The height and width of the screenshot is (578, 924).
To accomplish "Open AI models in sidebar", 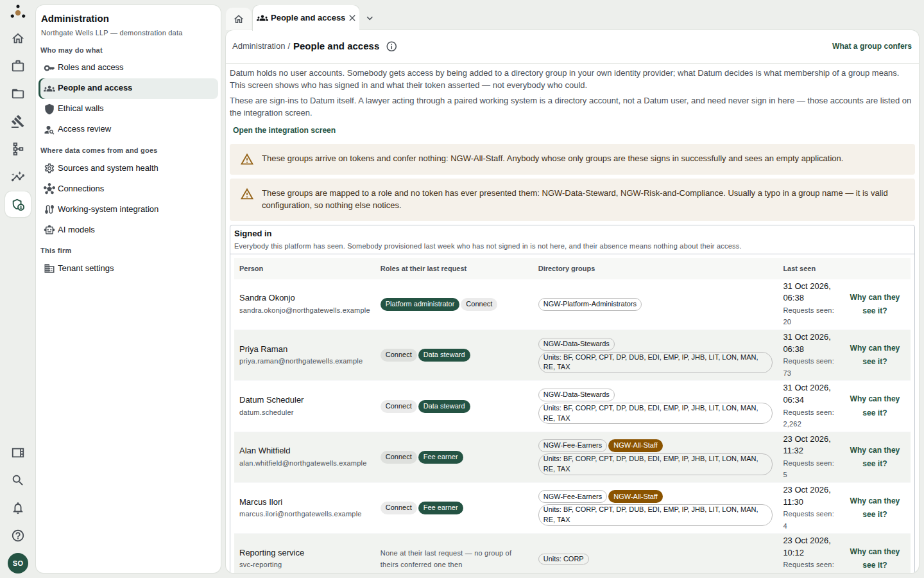I will click(128, 230).
